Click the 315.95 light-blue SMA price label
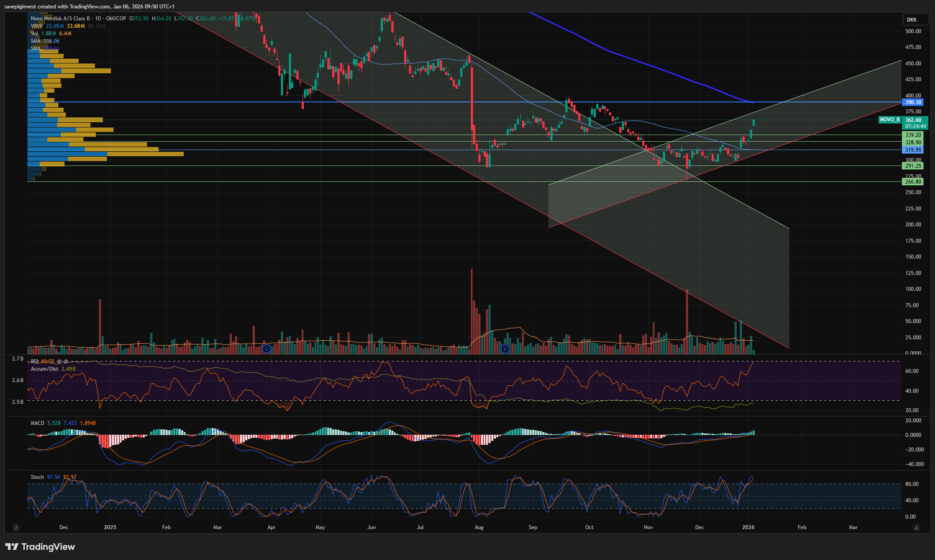 (913, 150)
